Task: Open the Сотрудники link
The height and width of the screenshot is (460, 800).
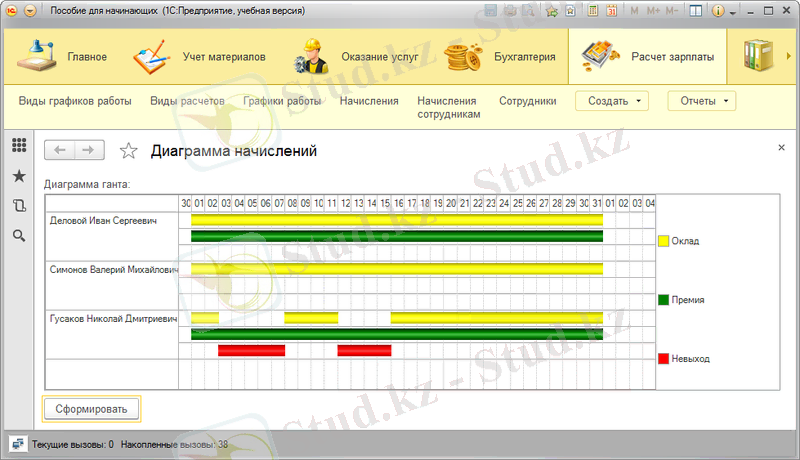Action: point(526,101)
